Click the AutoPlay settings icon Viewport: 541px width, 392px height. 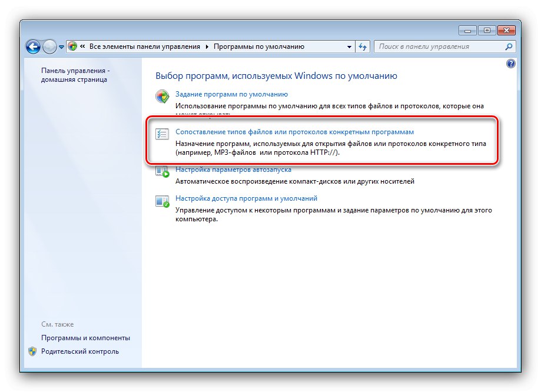(x=162, y=171)
